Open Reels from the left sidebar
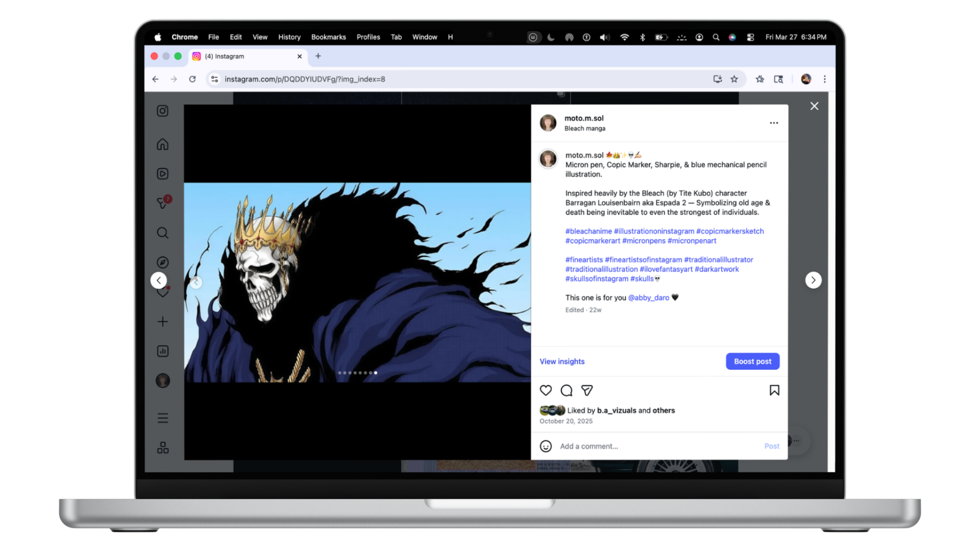 (x=162, y=174)
